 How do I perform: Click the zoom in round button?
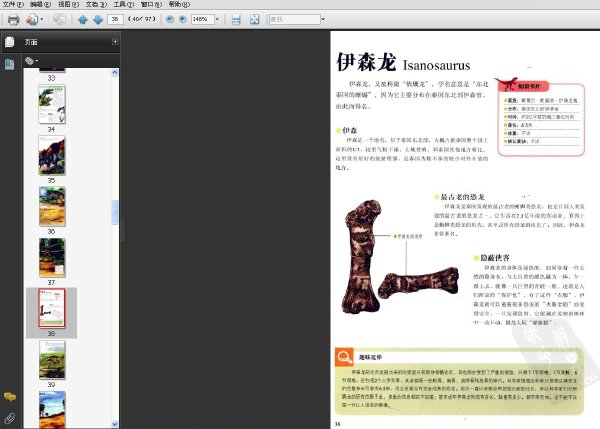(x=183, y=19)
